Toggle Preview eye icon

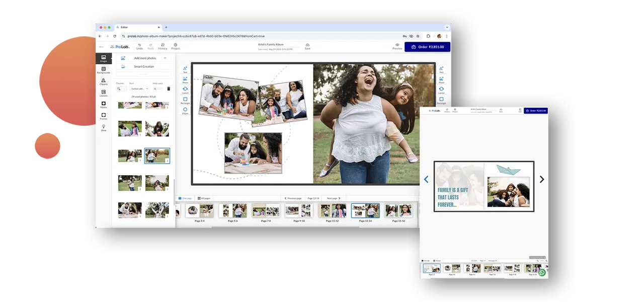397,46
